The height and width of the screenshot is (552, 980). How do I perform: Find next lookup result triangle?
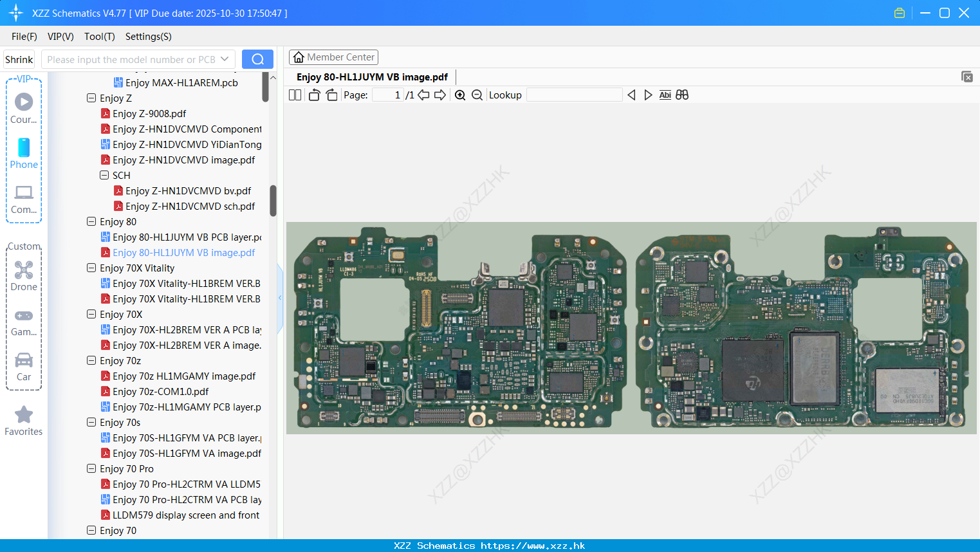tap(648, 95)
